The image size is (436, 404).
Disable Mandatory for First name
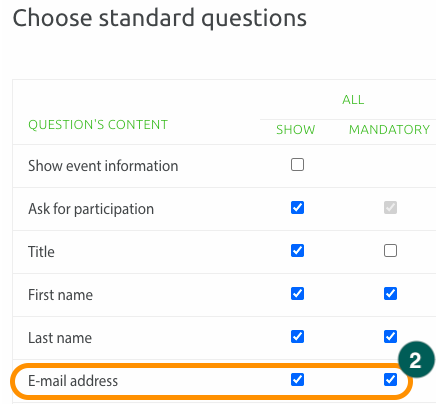pyautogui.click(x=390, y=294)
